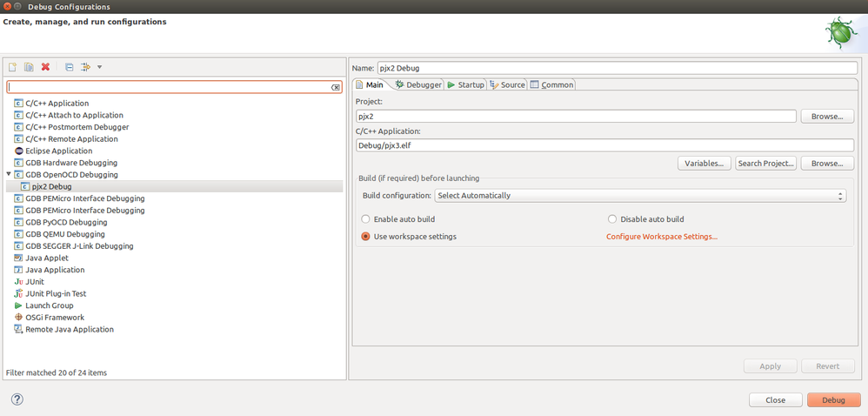Select GDB OpenOCD Debugging tree item
The width and height of the screenshot is (868, 416).
tap(71, 174)
